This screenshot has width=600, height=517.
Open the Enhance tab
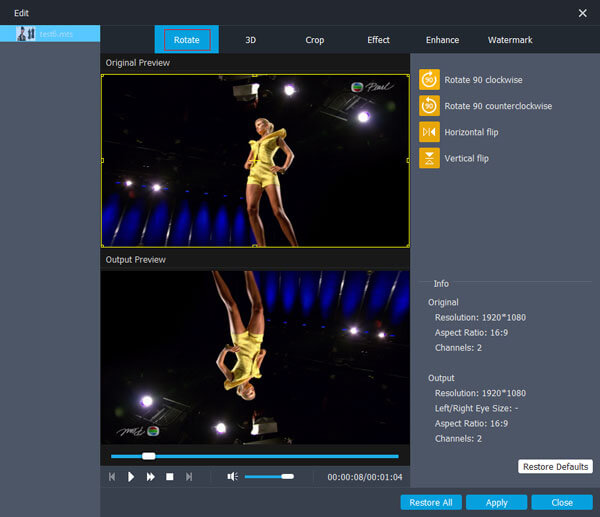coord(442,40)
